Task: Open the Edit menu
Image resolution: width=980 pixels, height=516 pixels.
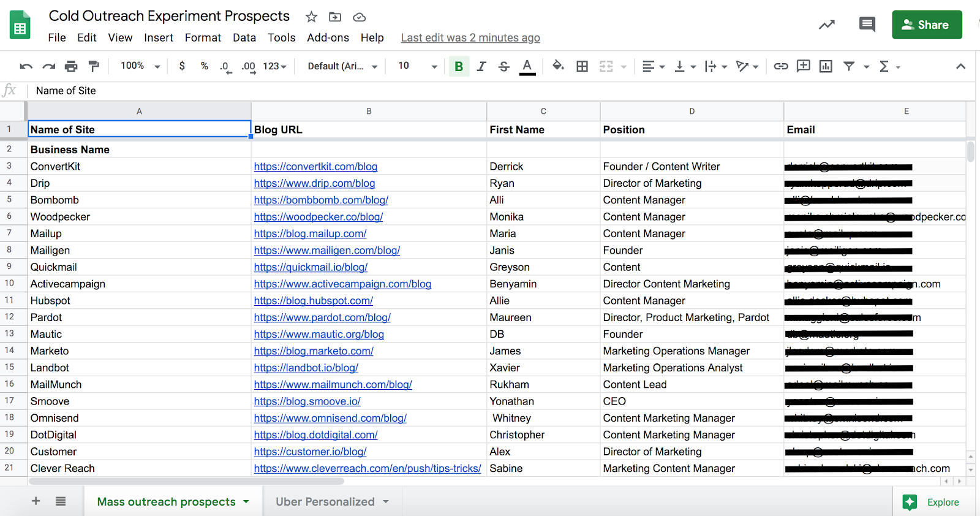Action: (87, 37)
